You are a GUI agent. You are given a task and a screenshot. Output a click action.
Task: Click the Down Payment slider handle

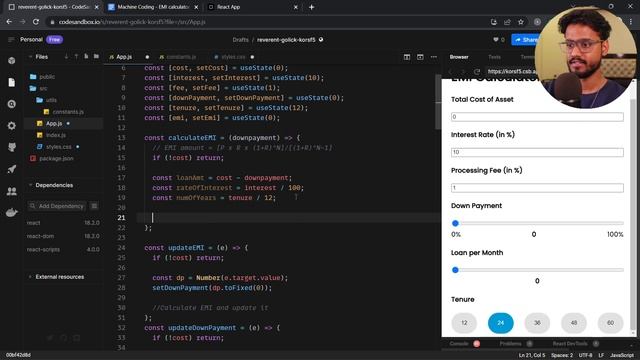tap(456, 223)
